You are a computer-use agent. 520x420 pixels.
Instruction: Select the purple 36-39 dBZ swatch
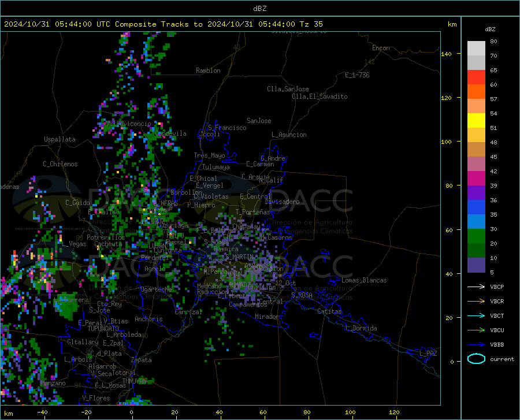[x=476, y=193]
